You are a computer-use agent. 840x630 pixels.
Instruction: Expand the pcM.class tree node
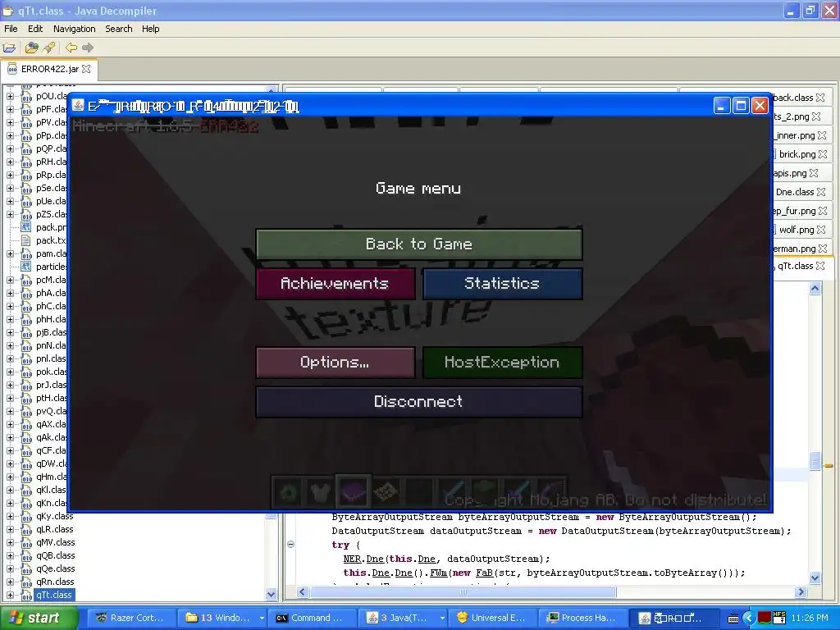tap(10, 281)
